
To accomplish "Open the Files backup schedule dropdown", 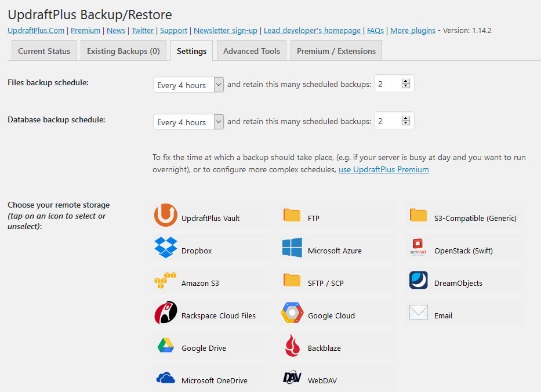I will (x=188, y=85).
